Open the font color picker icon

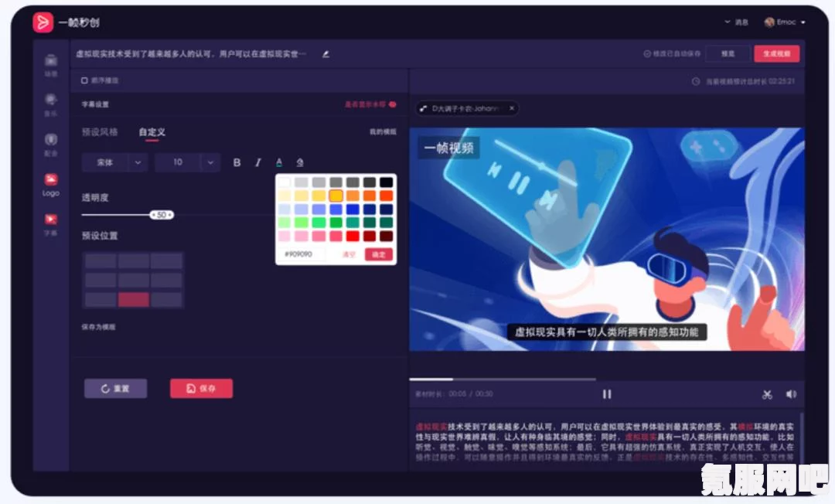click(x=279, y=162)
